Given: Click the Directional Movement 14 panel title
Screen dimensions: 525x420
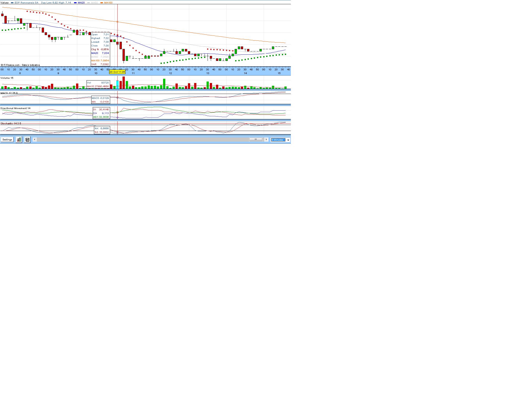Looking at the screenshot, I should pyautogui.click(x=15, y=108).
